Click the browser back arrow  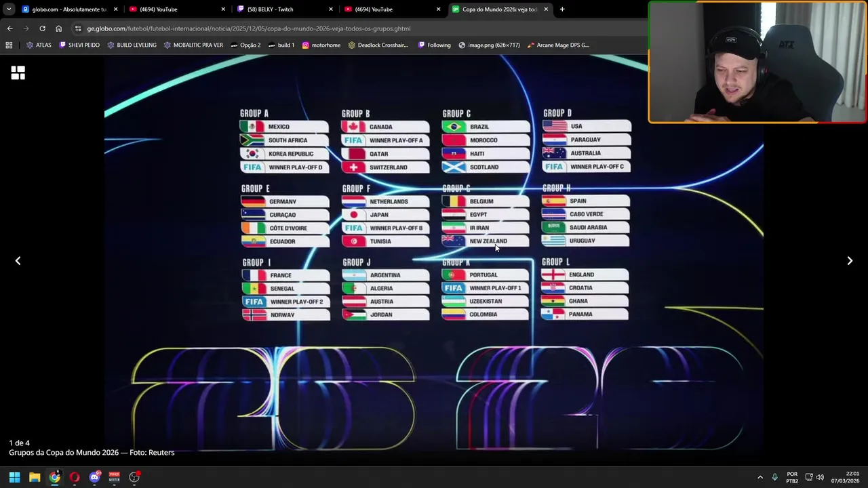(9, 28)
